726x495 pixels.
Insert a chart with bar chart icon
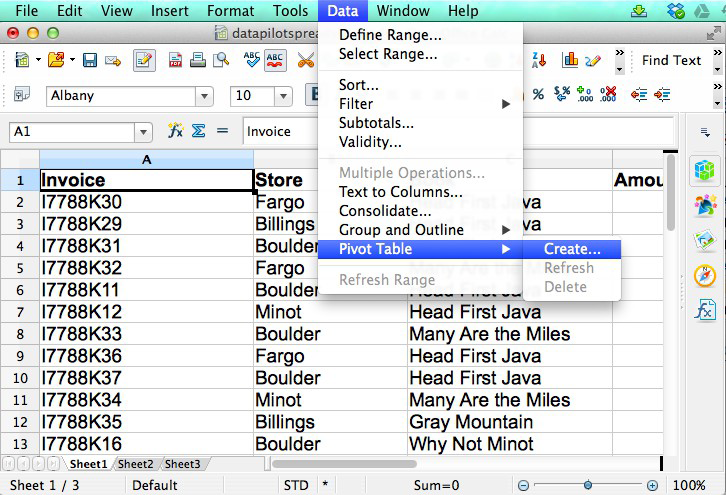[x=570, y=60]
